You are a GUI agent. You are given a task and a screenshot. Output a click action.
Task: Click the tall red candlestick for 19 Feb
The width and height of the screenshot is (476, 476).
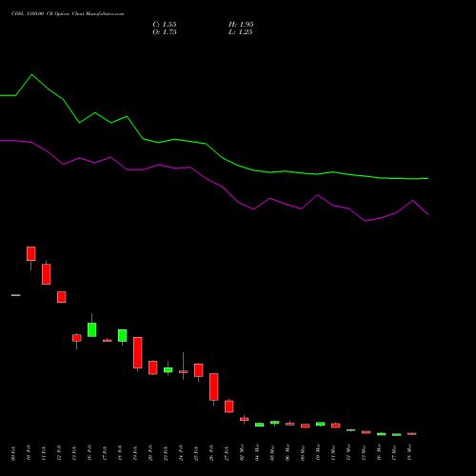(138, 352)
